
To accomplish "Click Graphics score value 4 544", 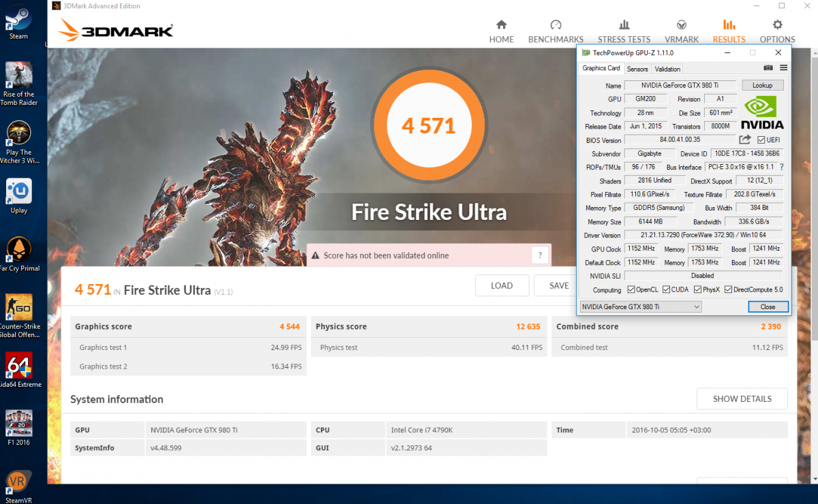I will coord(289,327).
